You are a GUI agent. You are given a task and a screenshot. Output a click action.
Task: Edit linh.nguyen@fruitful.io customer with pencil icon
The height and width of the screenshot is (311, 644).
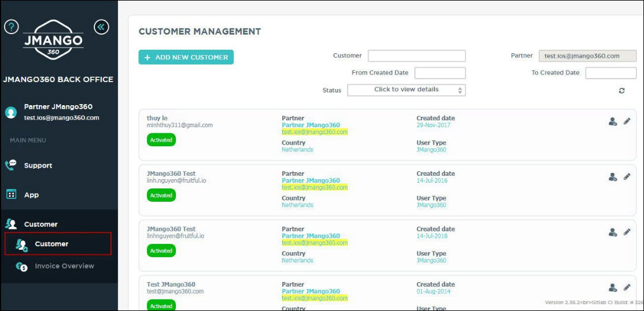pos(627,176)
